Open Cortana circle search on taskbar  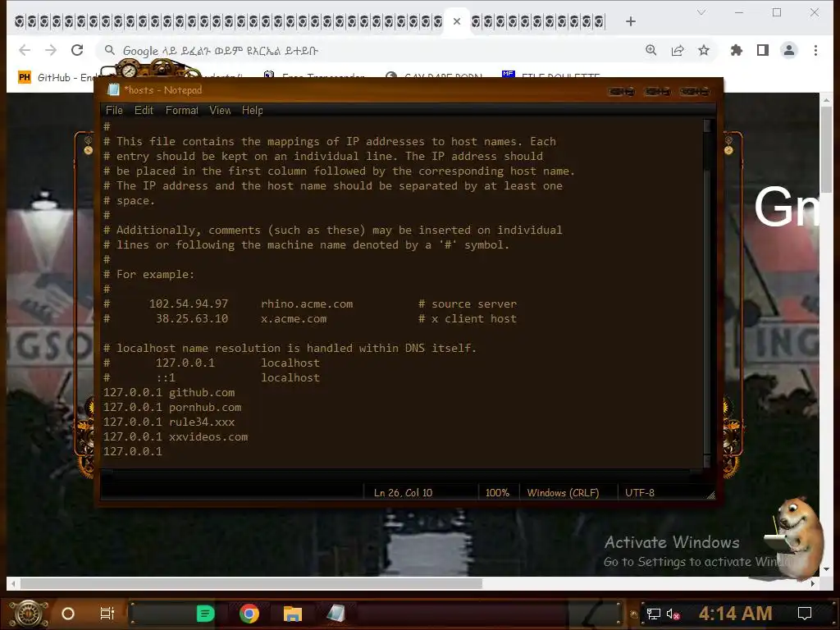(68, 614)
